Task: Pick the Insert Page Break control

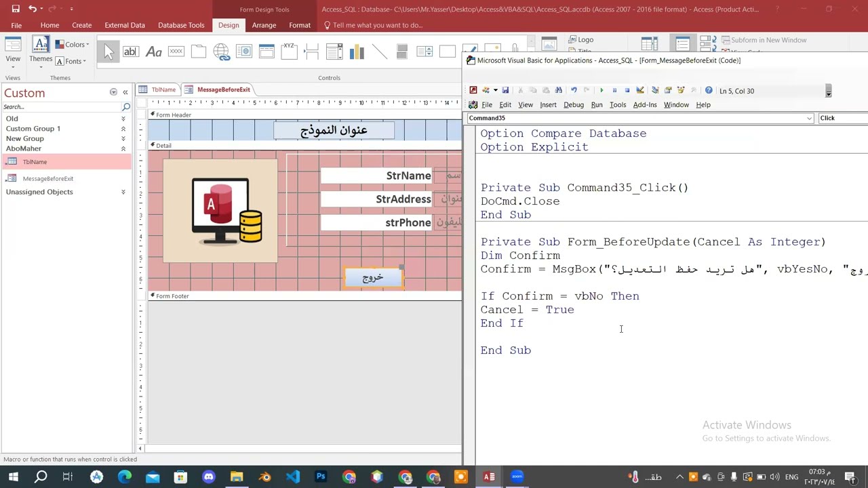Action: [x=311, y=52]
